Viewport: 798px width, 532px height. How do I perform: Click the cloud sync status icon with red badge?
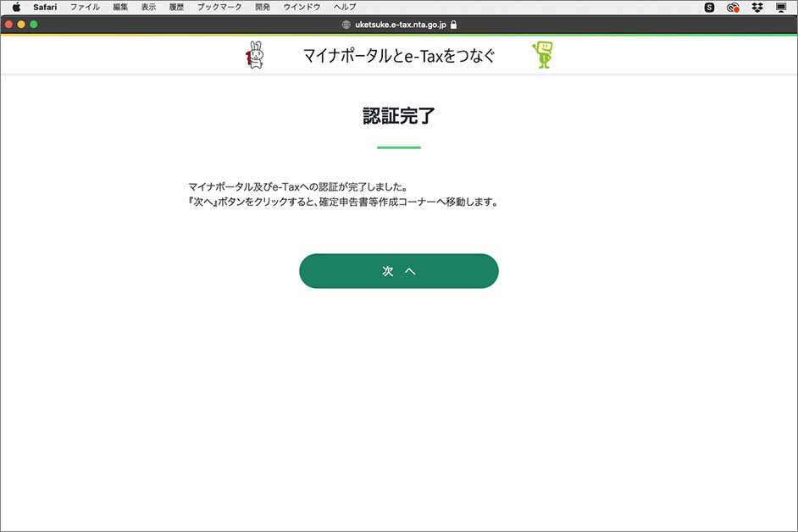pos(733,7)
